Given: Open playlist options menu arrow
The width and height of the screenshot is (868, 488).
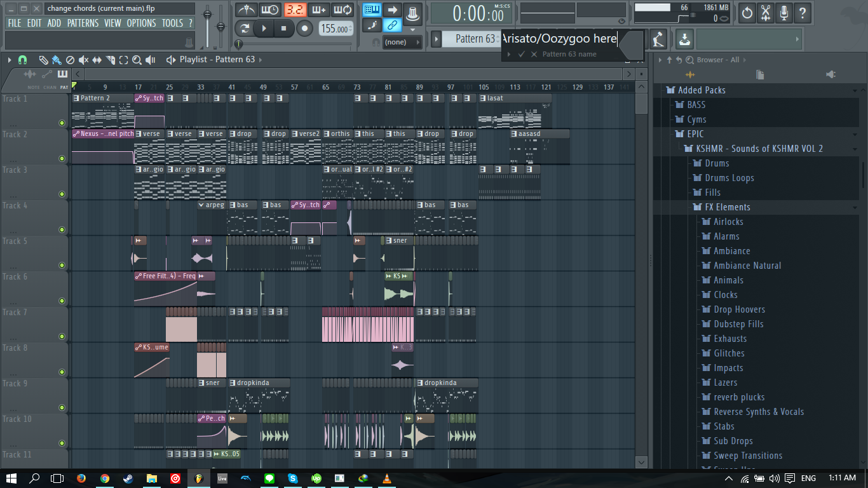Looking at the screenshot, I should [10, 60].
